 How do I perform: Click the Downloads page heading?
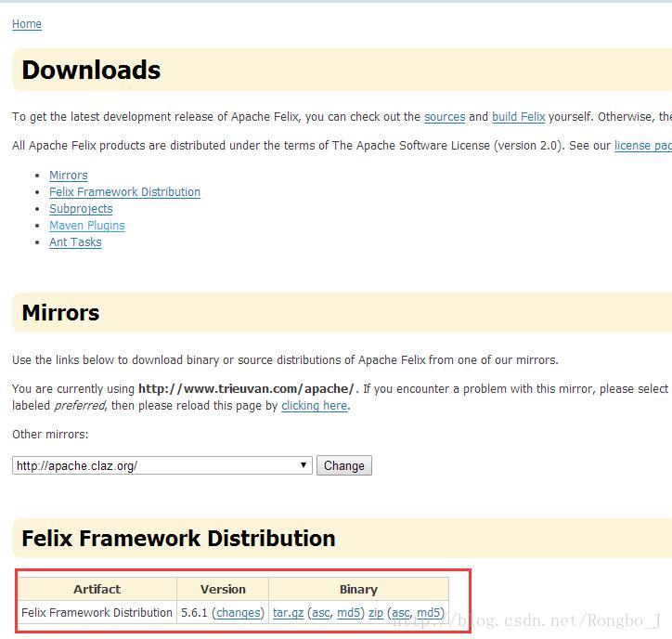tap(91, 70)
